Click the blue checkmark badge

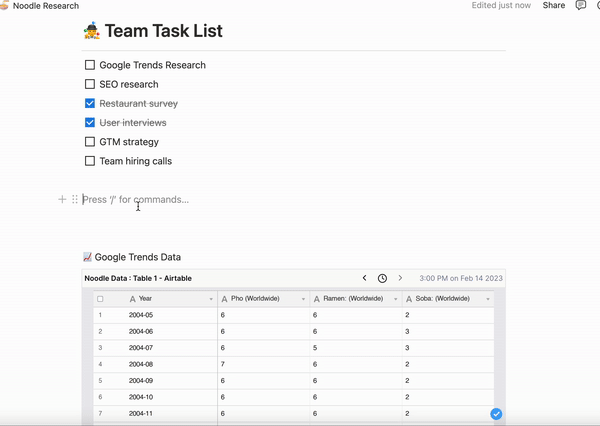496,414
